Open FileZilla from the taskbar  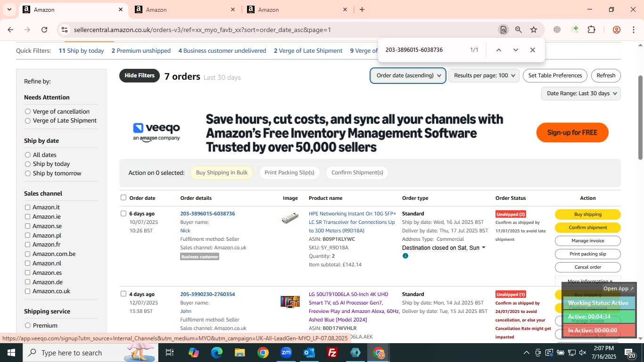tap(332, 353)
